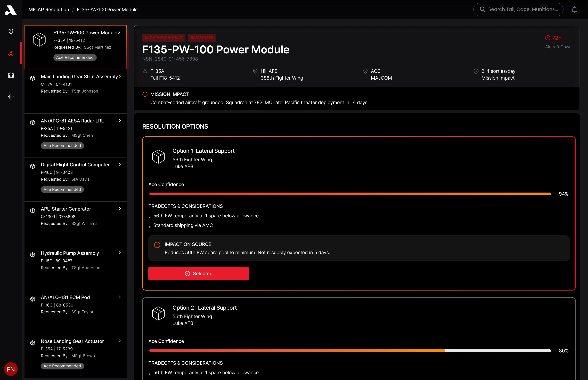Screen dimensions: 588x380
Task: Click the F-35A aircraft triangle icon
Action: pos(145,71)
